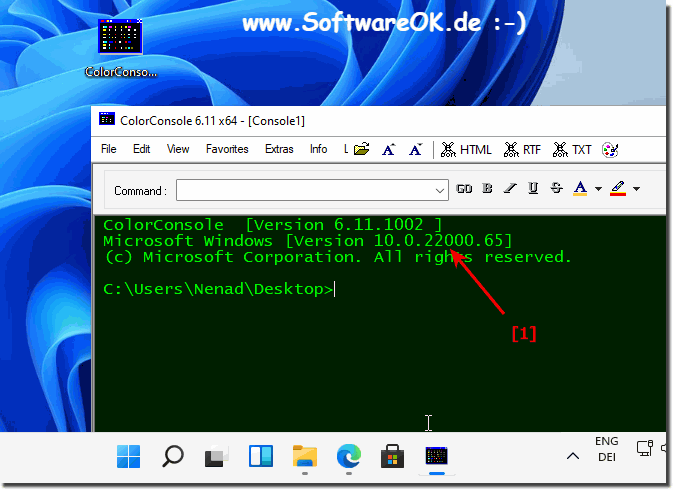Click the prompt line C:\Users\Nenad\Desktop>
The image size is (673, 490).
click(218, 289)
